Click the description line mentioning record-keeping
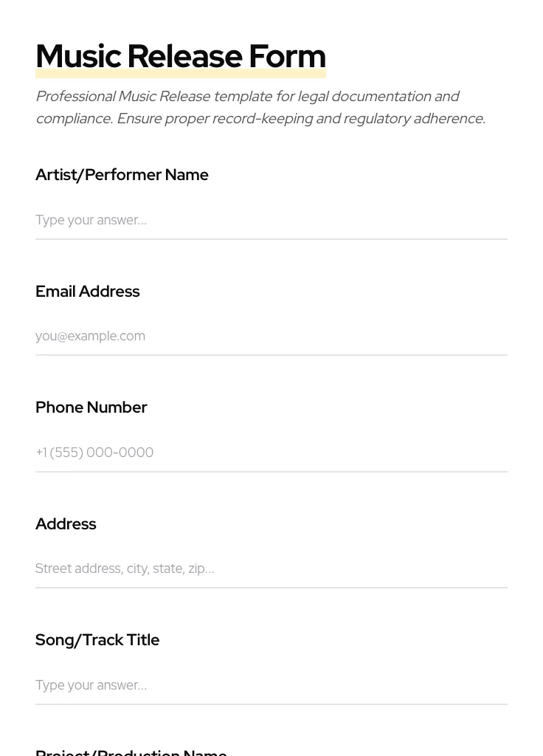543x756 pixels. pyautogui.click(x=260, y=119)
